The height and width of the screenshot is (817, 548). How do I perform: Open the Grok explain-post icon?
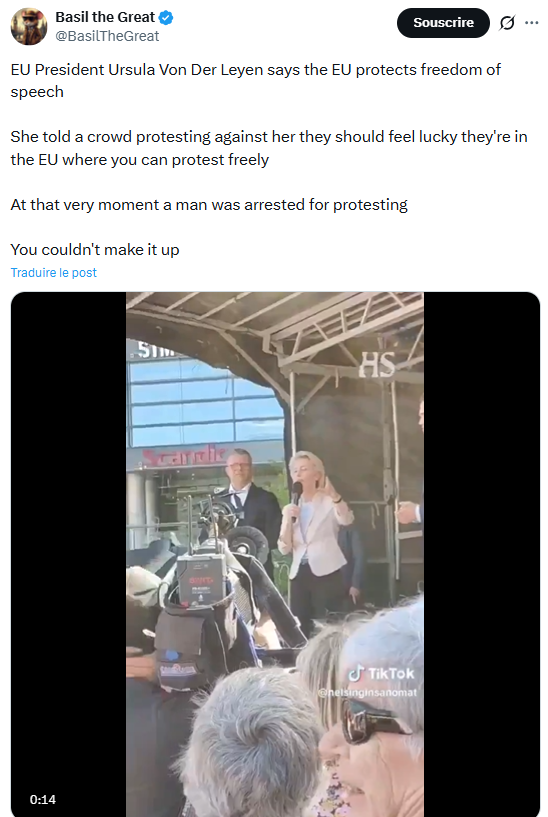[507, 23]
